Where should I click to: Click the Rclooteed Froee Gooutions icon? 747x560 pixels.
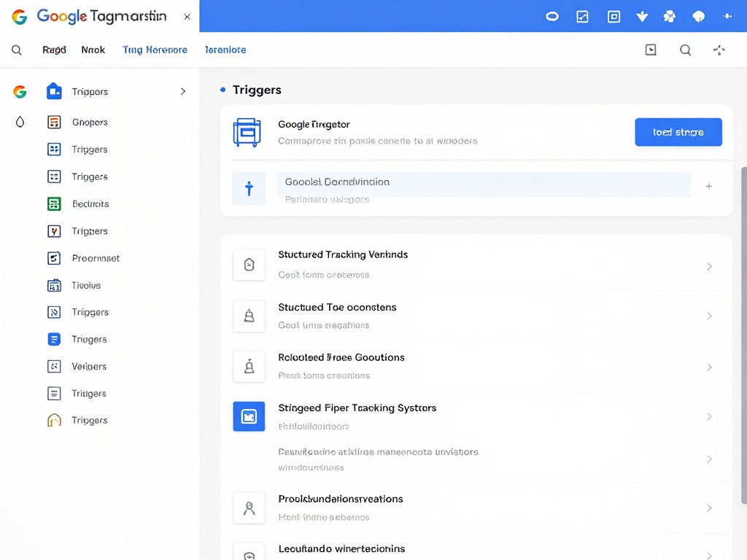coord(249,366)
